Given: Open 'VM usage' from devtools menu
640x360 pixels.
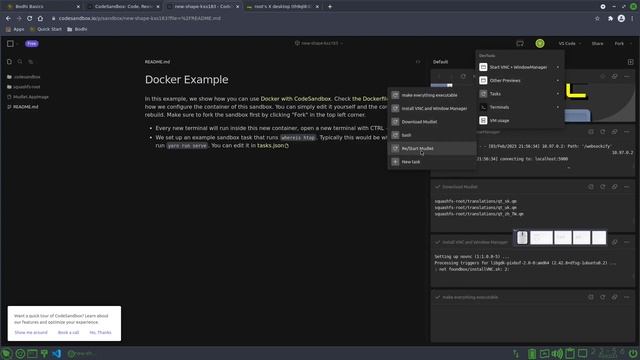Looking at the screenshot, I should (520, 121).
